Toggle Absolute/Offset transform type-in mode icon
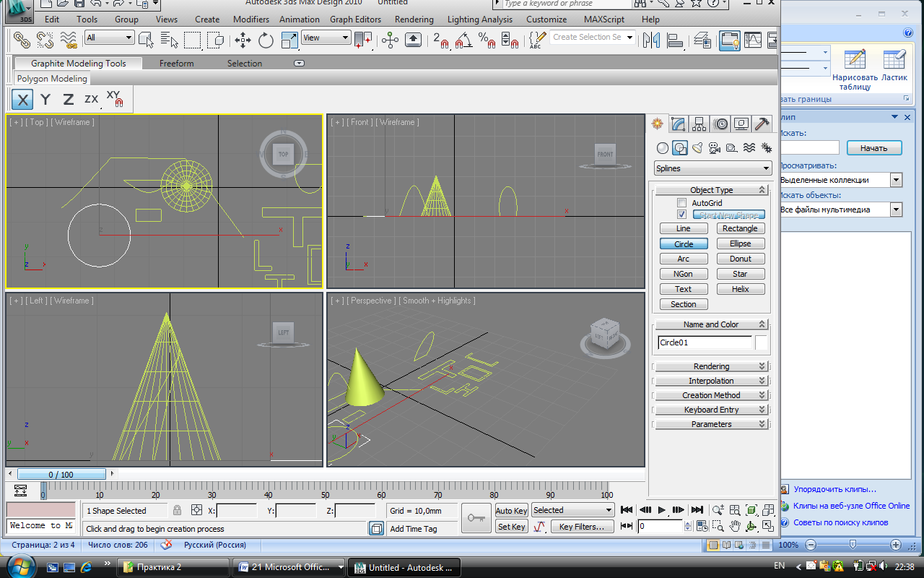This screenshot has width=924, height=578. [197, 510]
